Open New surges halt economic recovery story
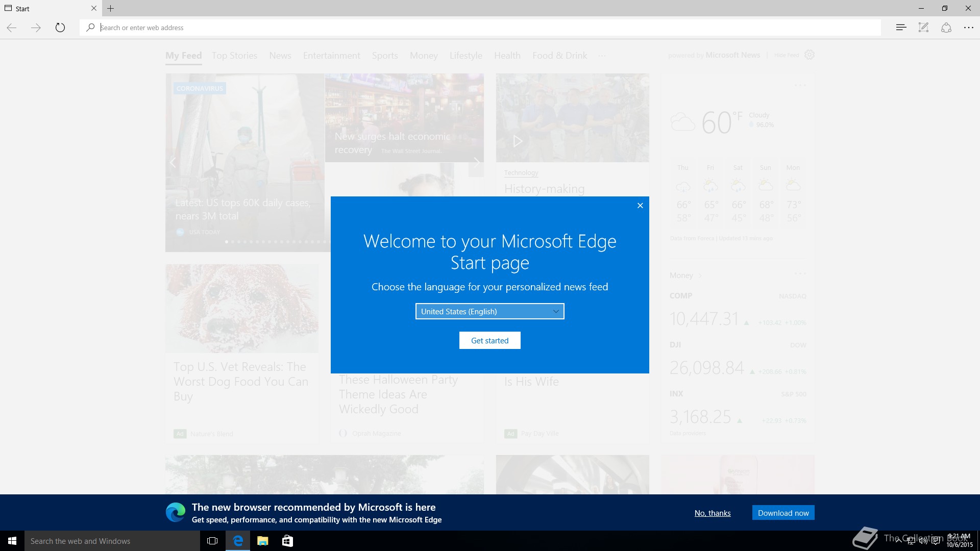The image size is (980, 551). tap(393, 143)
